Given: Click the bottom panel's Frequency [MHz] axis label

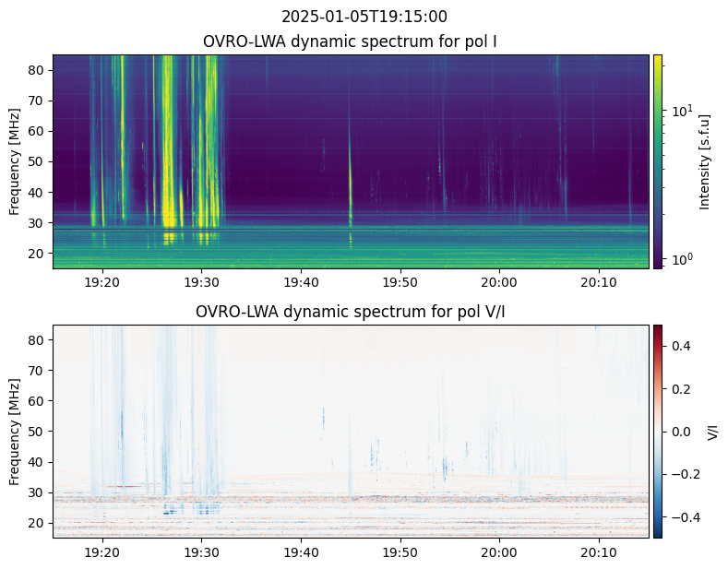Looking at the screenshot, I should (15, 431).
